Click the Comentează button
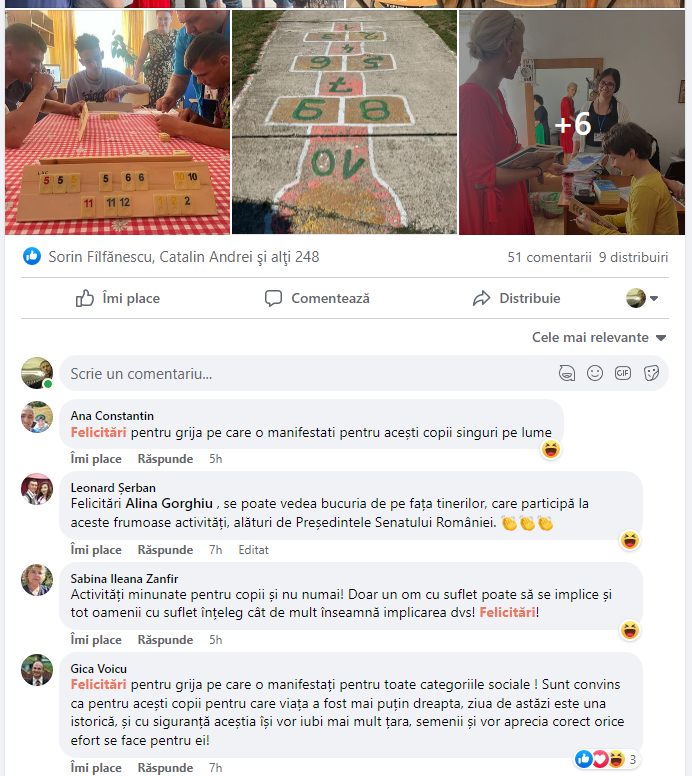Image resolution: width=692 pixels, height=776 pixels. tap(317, 298)
